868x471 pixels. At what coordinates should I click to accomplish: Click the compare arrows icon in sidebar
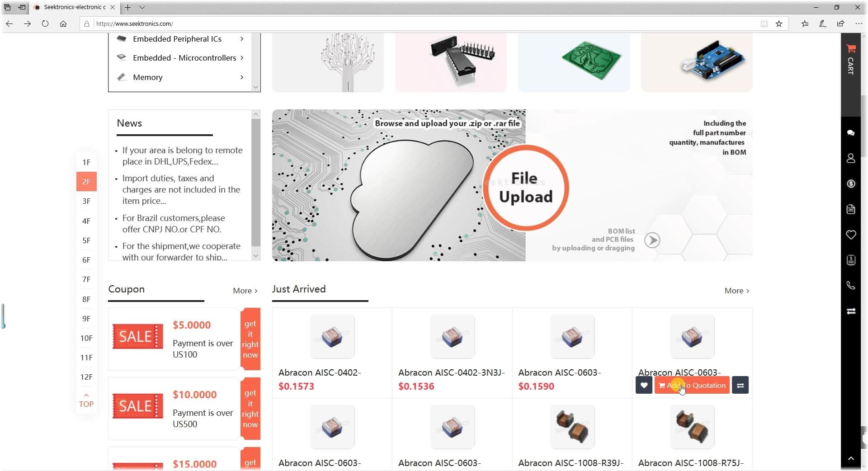851,311
